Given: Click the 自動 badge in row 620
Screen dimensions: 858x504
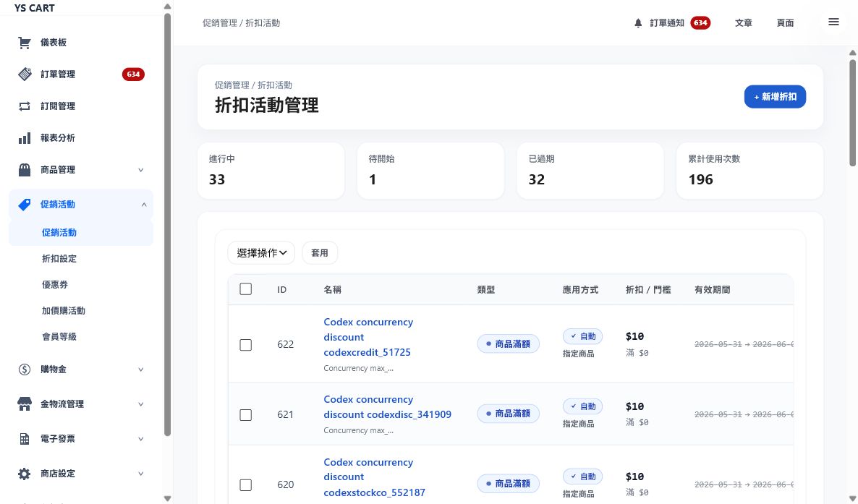Looking at the screenshot, I should click(583, 477).
